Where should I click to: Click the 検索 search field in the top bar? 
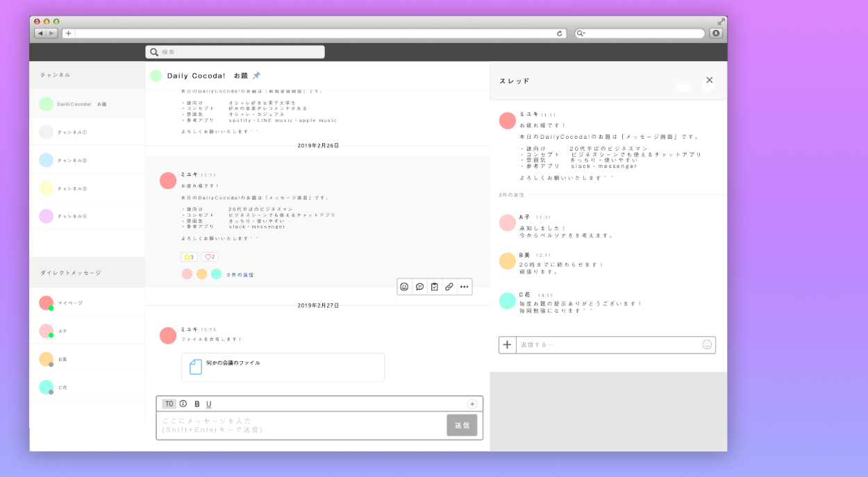click(235, 52)
